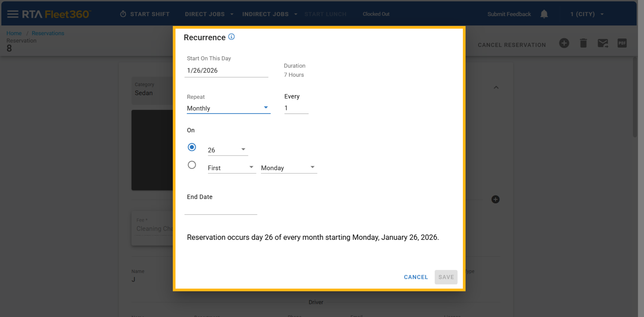This screenshot has height=317, width=644.
Task: Click the Start Shift stopwatch icon
Action: (x=123, y=14)
